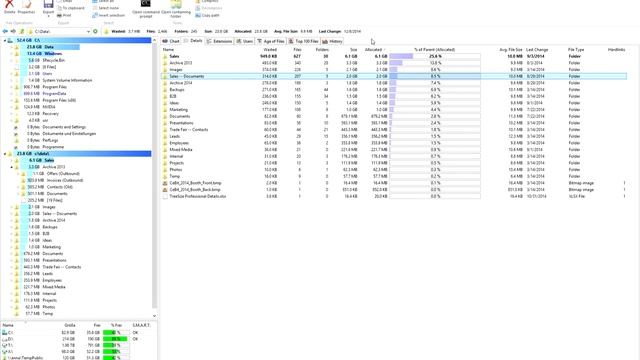Sort by the Name column header

point(168,50)
